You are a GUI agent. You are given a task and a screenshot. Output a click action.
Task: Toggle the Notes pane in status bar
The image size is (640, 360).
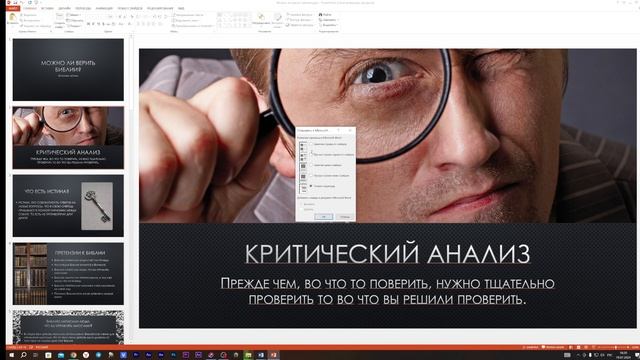point(531,347)
